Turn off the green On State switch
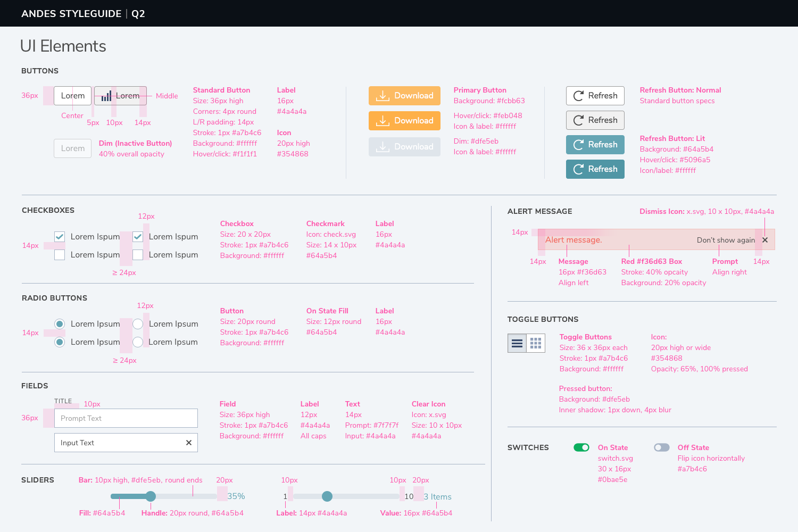Image resolution: width=798 pixels, height=532 pixels. [581, 447]
